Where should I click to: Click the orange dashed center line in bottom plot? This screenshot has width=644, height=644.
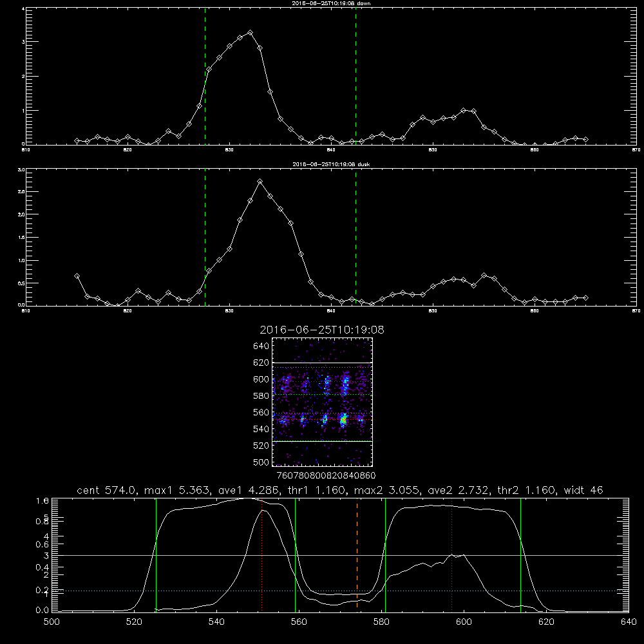click(357, 554)
